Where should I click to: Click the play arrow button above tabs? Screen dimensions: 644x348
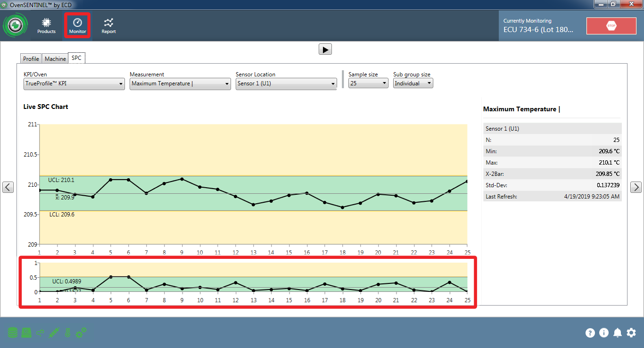pos(325,49)
